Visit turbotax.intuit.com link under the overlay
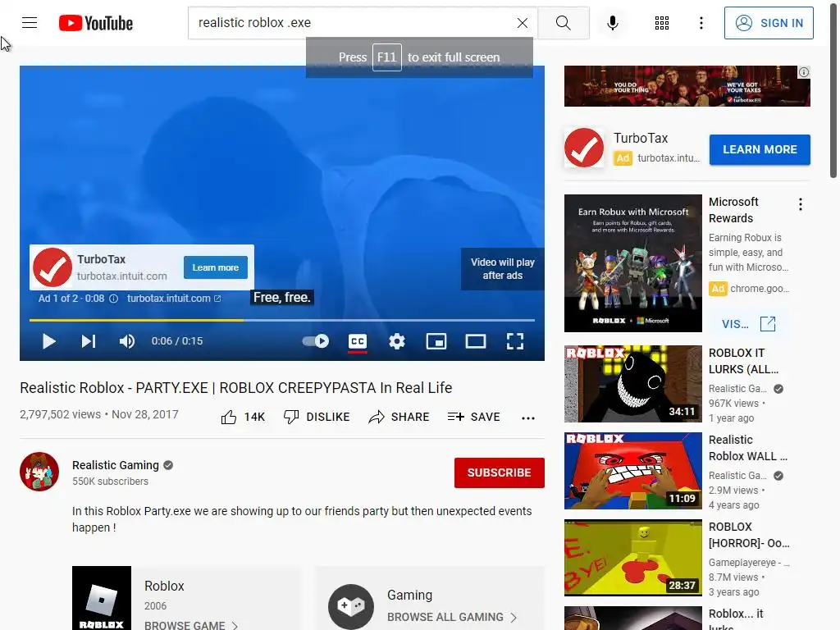Viewport: 840px width, 630px height. (x=174, y=299)
